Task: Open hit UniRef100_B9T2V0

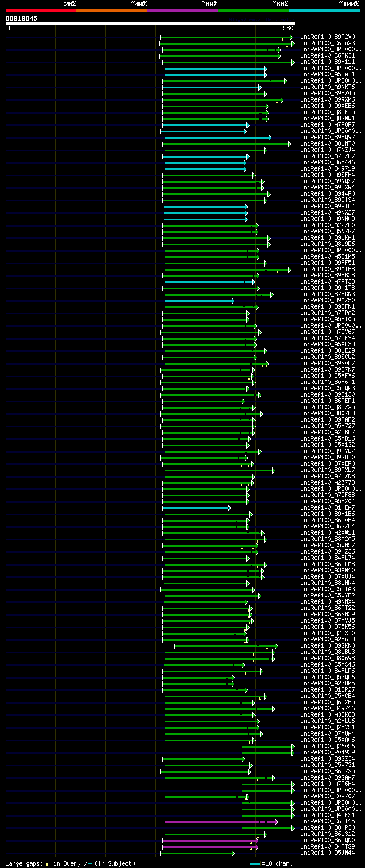Action: pyautogui.click(x=327, y=37)
